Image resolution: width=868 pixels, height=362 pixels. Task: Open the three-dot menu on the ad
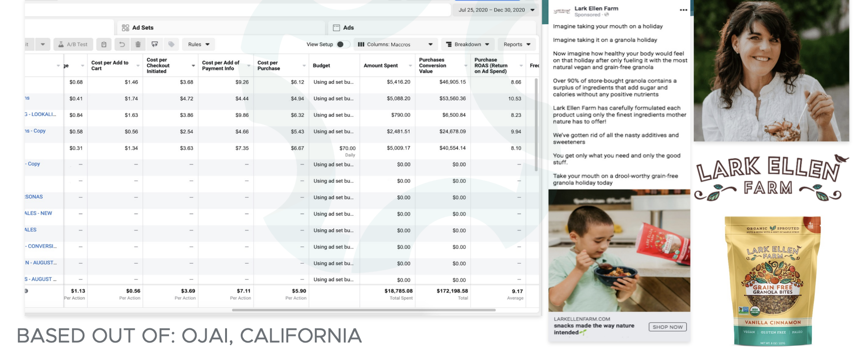tap(683, 10)
